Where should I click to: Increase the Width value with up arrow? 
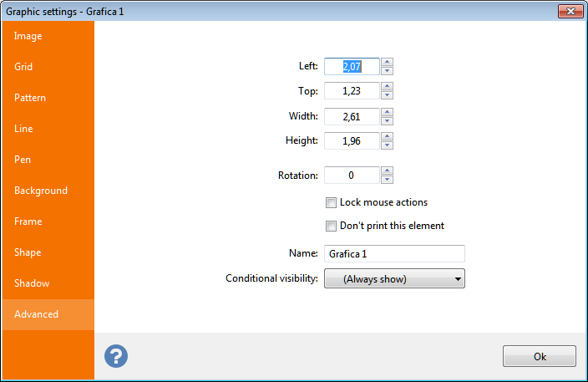(x=387, y=112)
